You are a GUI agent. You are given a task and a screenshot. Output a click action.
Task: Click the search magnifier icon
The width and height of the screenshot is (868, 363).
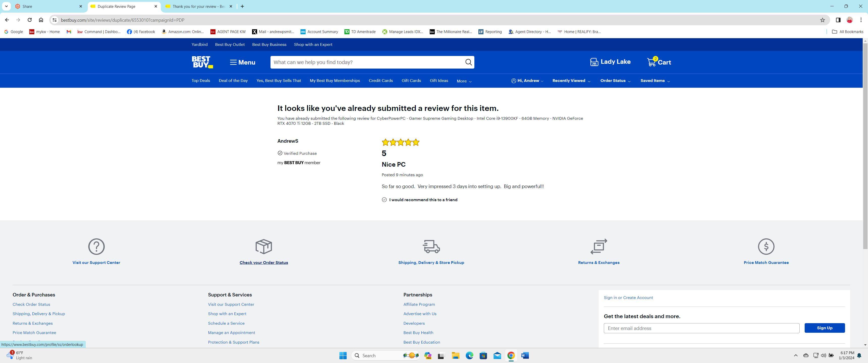pos(468,62)
